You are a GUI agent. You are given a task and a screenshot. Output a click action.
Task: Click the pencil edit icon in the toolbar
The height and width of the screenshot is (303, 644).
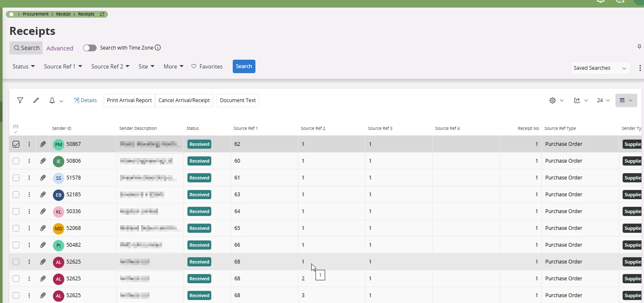pyautogui.click(x=36, y=100)
